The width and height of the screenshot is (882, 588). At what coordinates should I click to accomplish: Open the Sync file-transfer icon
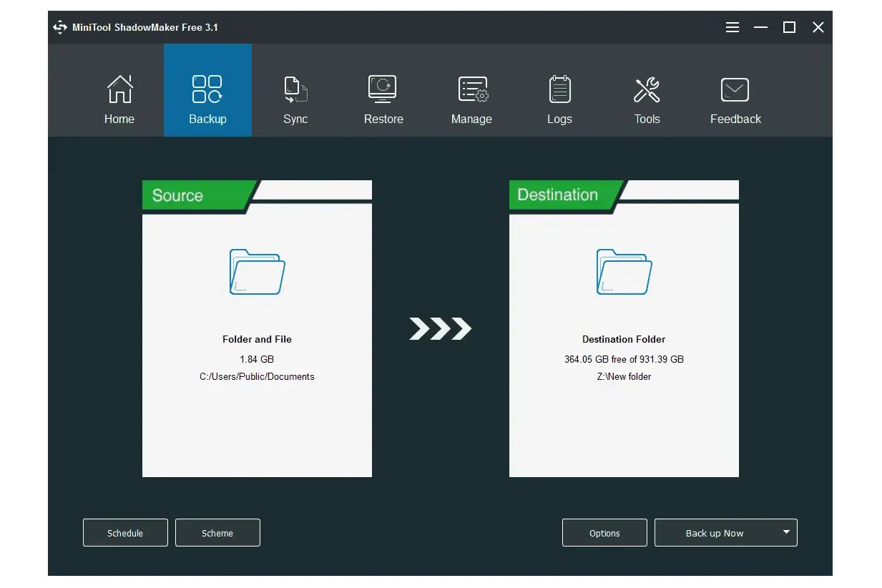(x=295, y=89)
